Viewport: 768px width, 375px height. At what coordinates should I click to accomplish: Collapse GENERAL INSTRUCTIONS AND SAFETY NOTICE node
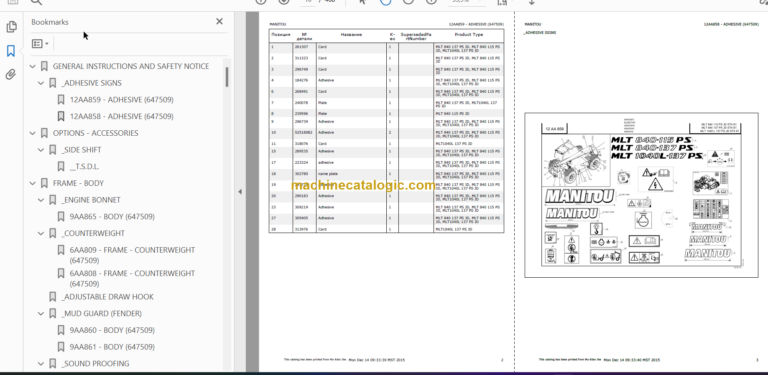[x=33, y=67]
